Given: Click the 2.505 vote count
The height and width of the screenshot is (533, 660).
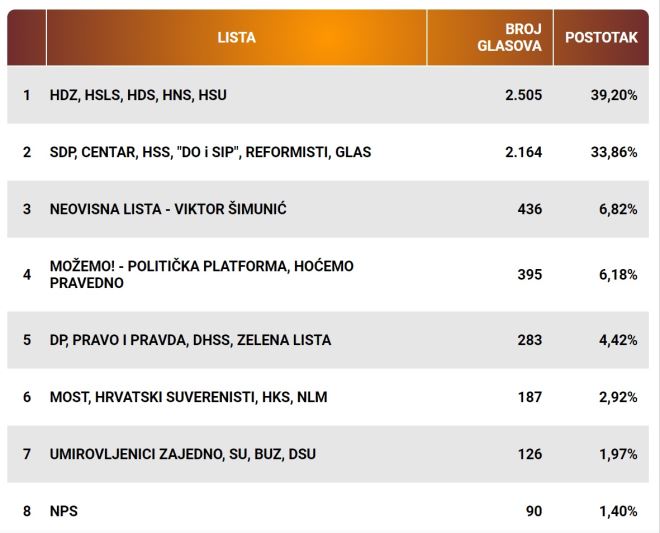Looking at the screenshot, I should coord(523,95).
